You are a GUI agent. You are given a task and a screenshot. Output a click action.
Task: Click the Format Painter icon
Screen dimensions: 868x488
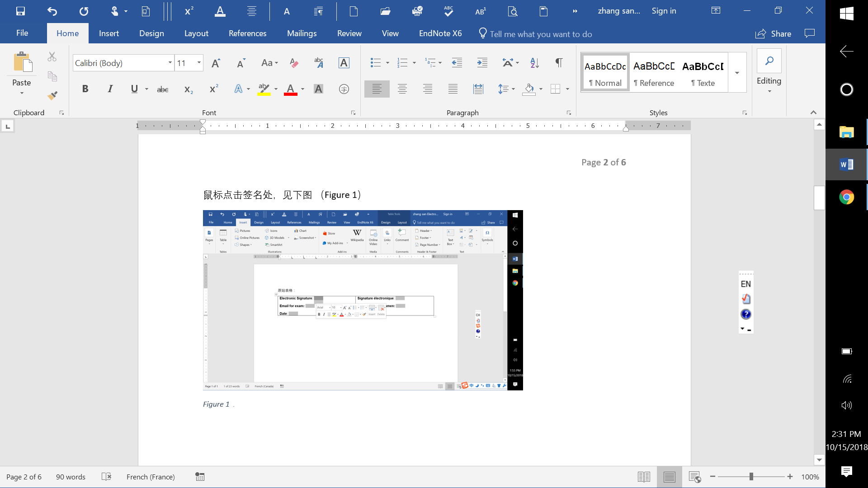52,95
